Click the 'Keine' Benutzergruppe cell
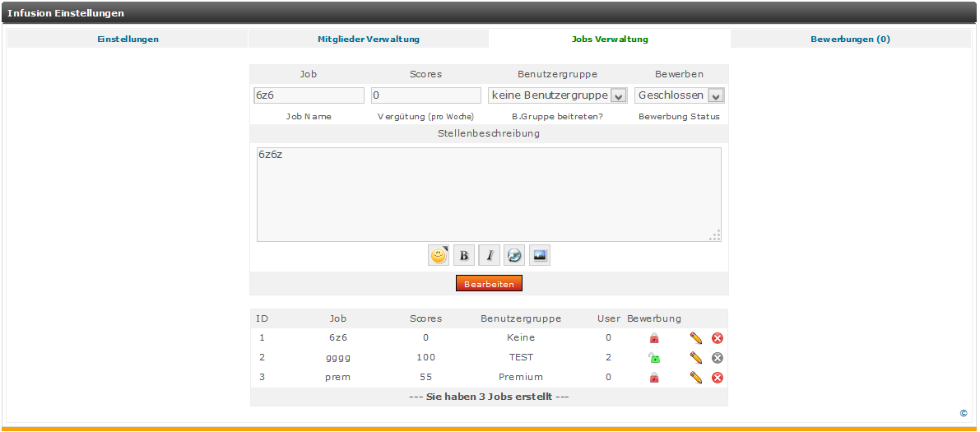This screenshot has height=432, width=980. pyautogui.click(x=521, y=337)
